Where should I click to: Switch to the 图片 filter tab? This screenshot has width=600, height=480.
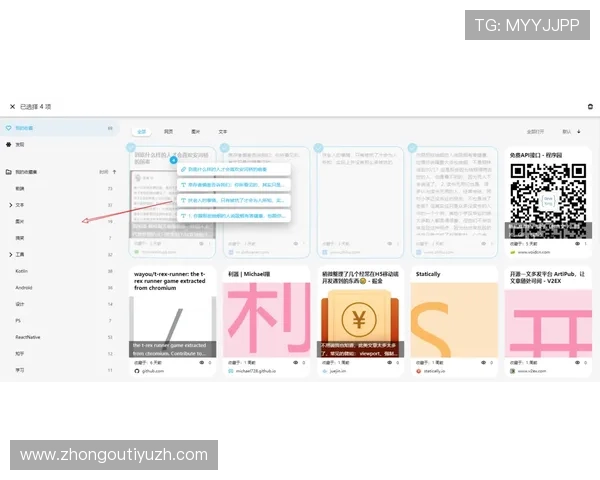click(x=196, y=131)
